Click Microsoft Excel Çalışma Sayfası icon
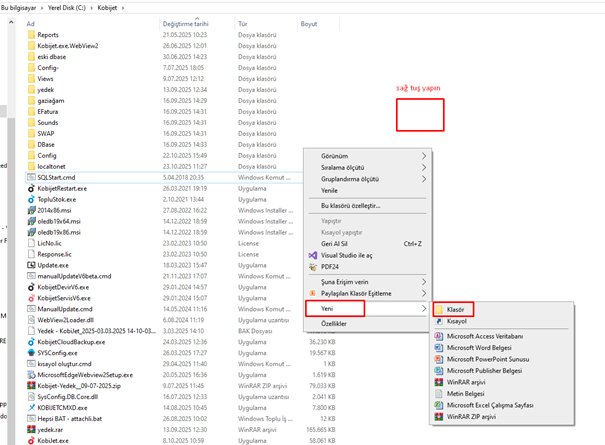Image resolution: width=605 pixels, height=445 pixels. (x=439, y=405)
